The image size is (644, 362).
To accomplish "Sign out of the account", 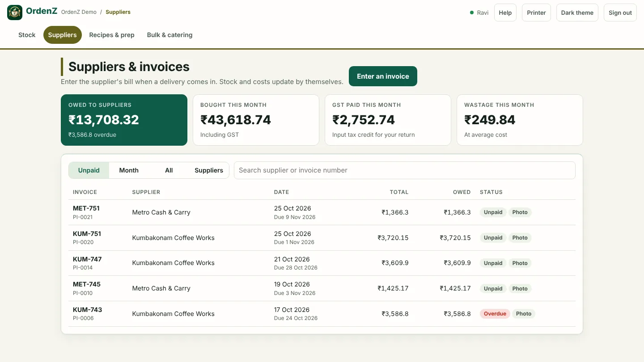I will pyautogui.click(x=620, y=13).
